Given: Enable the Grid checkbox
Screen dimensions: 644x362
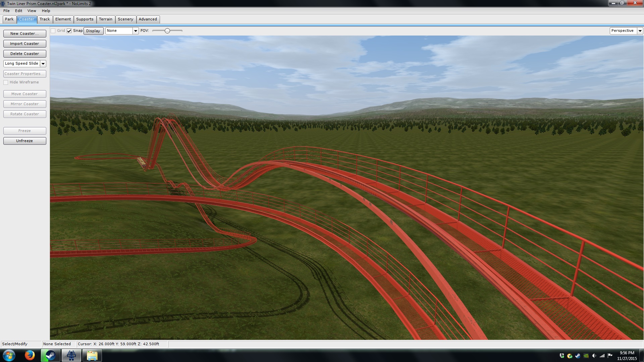Looking at the screenshot, I should [53, 31].
